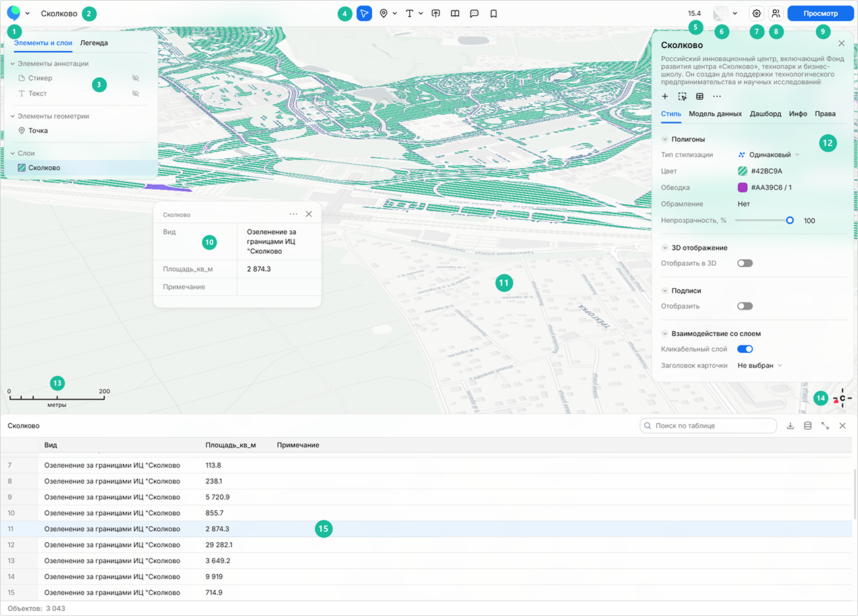Open the Права tab

pos(825,113)
